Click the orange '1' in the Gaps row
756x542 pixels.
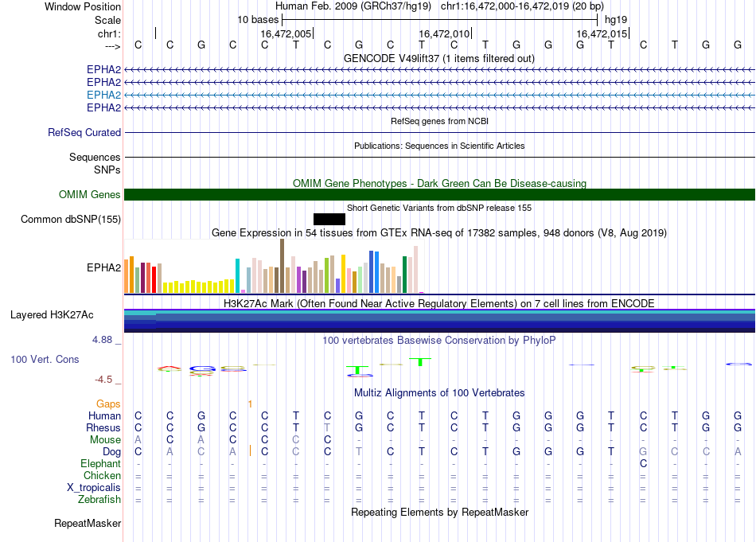coord(250,404)
